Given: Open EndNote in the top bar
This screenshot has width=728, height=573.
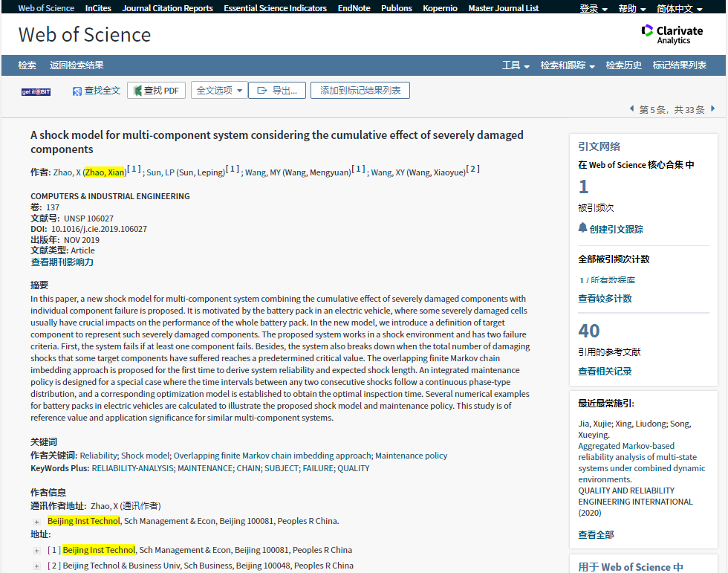Looking at the screenshot, I should (x=354, y=8).
